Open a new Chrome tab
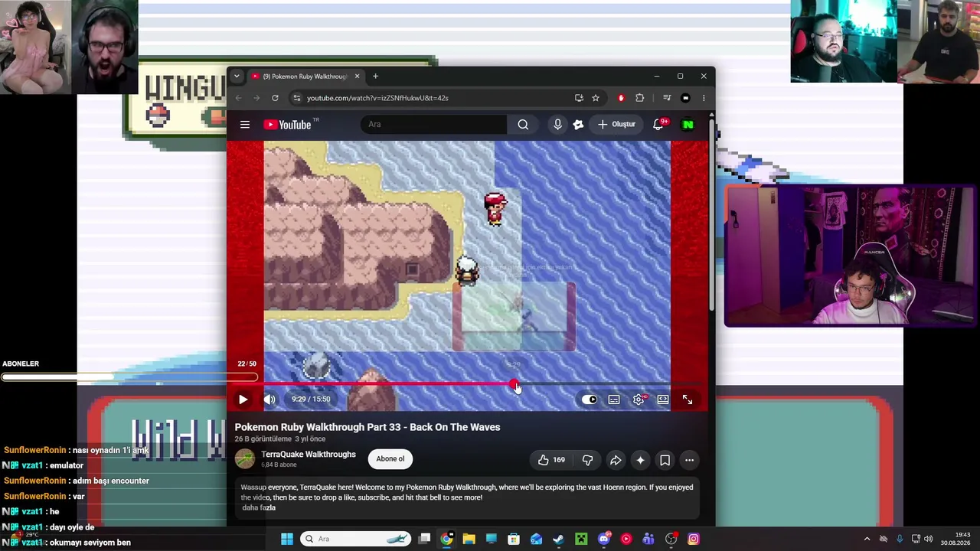 [375, 77]
